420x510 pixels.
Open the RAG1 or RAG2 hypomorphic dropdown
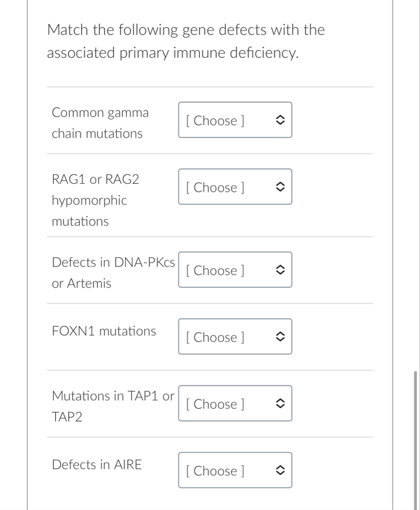[234, 187]
